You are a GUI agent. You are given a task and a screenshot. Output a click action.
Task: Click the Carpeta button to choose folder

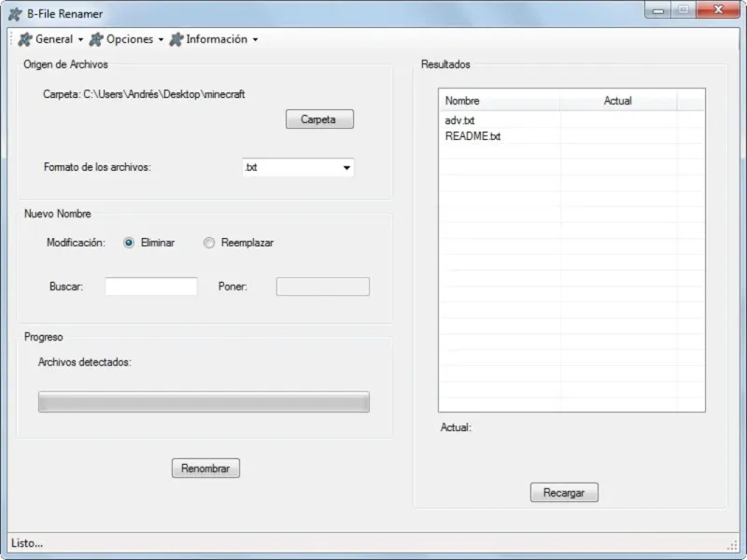319,119
